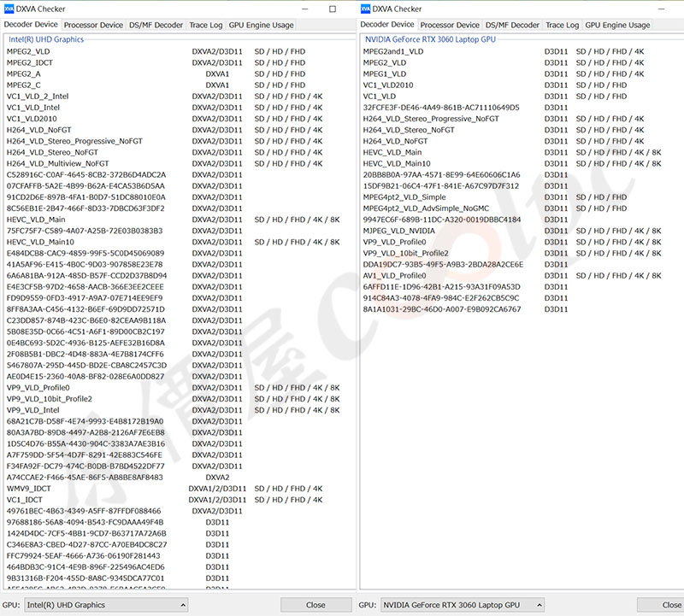Click the VC1_VLD_Intel entry
The image size is (684, 616).
[x=165, y=108]
